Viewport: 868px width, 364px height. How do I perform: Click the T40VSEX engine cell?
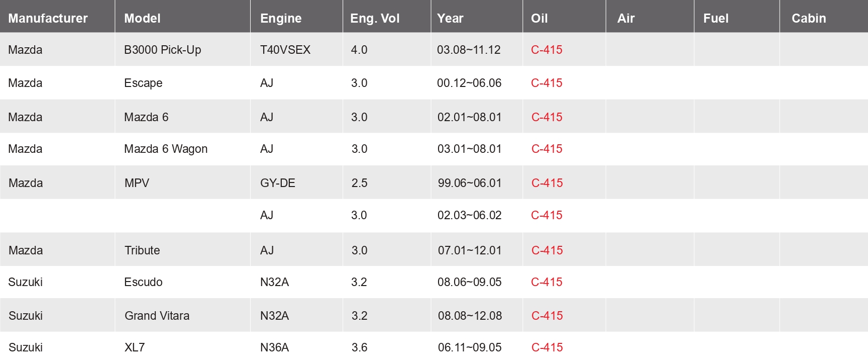pyautogui.click(x=285, y=50)
